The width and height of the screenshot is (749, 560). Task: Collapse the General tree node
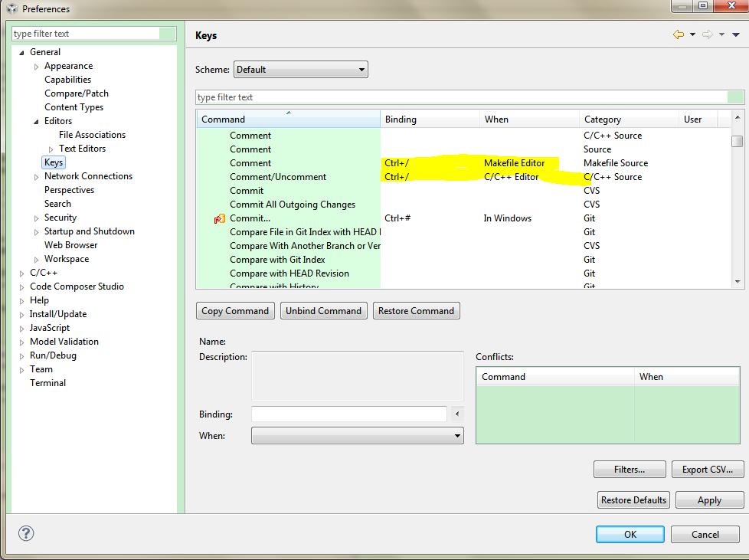pos(21,53)
